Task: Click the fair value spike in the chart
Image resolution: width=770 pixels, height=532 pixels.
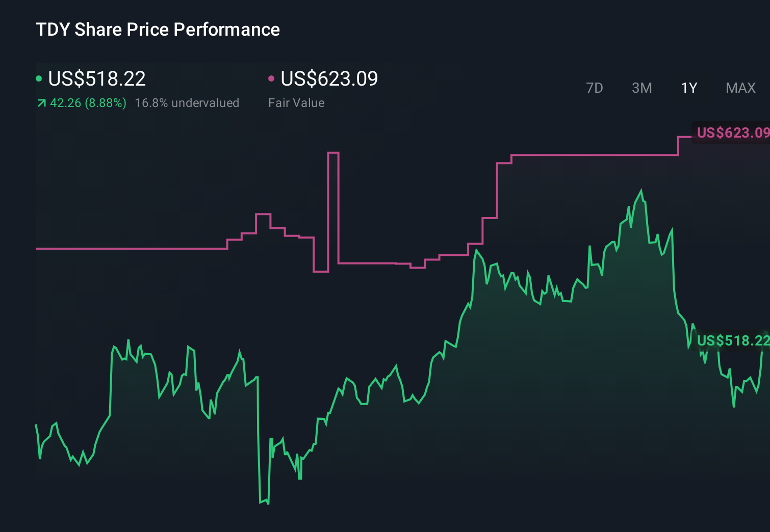Action: [x=332, y=153]
